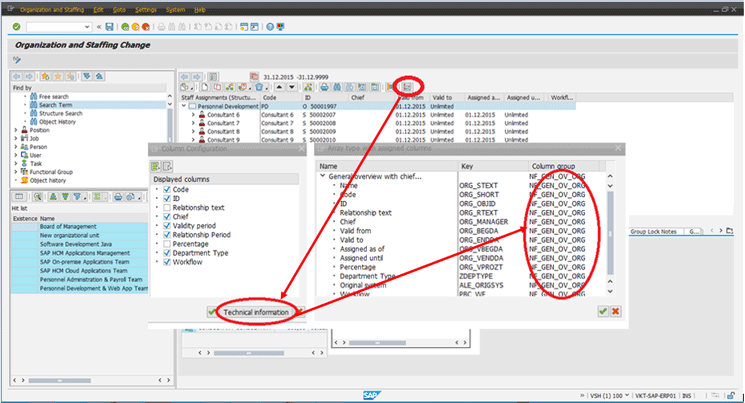Select Search Term under Find by

click(54, 105)
